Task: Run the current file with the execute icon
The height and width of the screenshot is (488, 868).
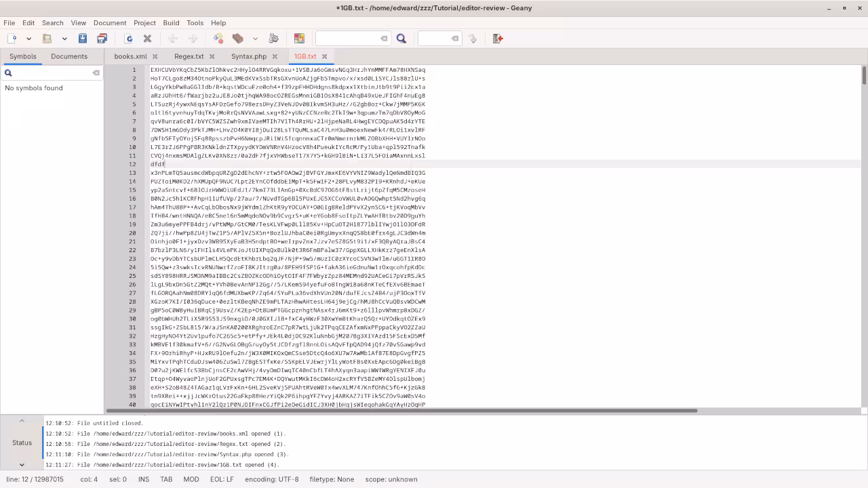Action: 274,38
